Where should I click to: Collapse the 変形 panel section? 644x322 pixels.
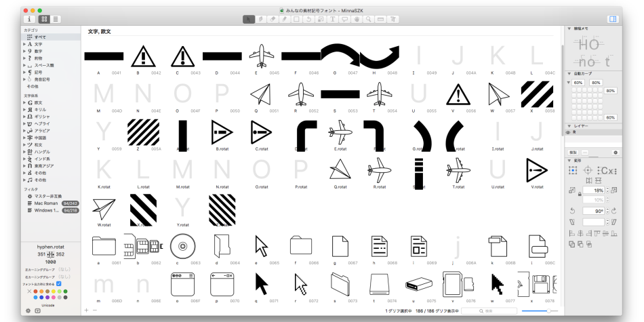(x=569, y=160)
